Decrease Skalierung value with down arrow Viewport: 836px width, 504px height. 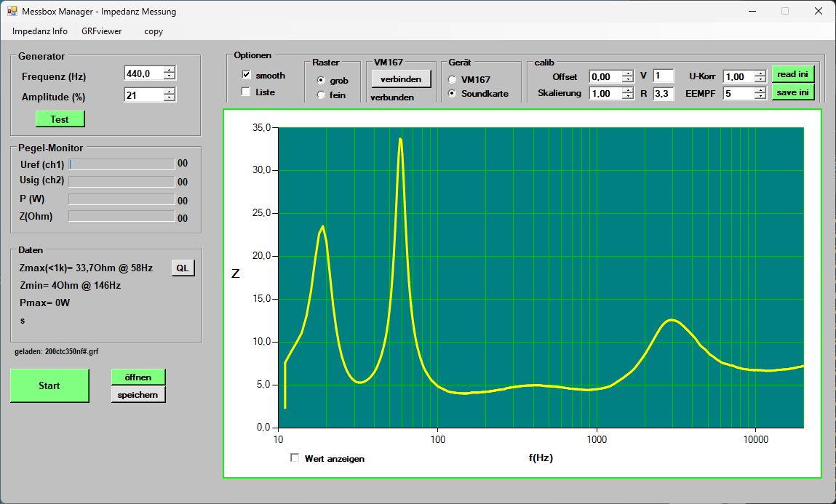(x=627, y=97)
